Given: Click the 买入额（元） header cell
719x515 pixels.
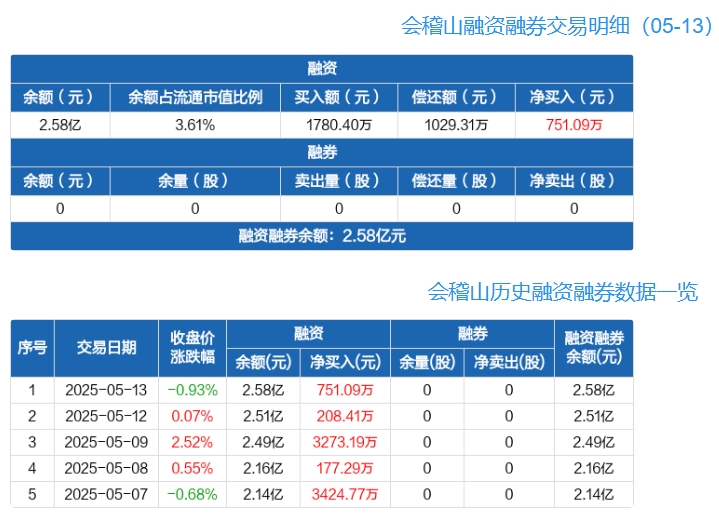Looking at the screenshot, I should pos(339,97).
